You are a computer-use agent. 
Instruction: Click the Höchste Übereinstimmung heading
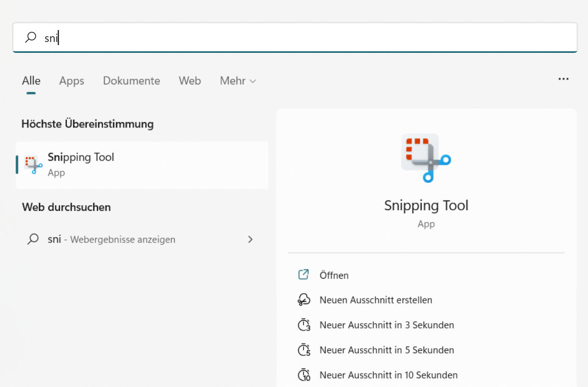88,124
